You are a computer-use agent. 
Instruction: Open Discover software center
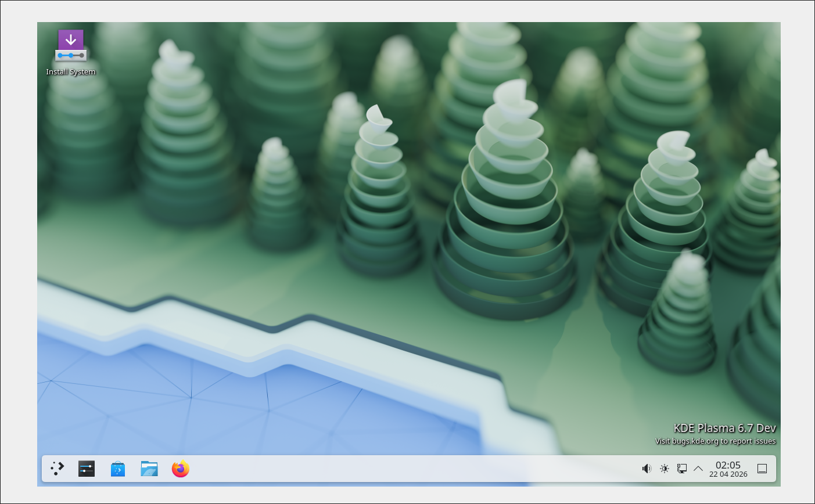[118, 469]
